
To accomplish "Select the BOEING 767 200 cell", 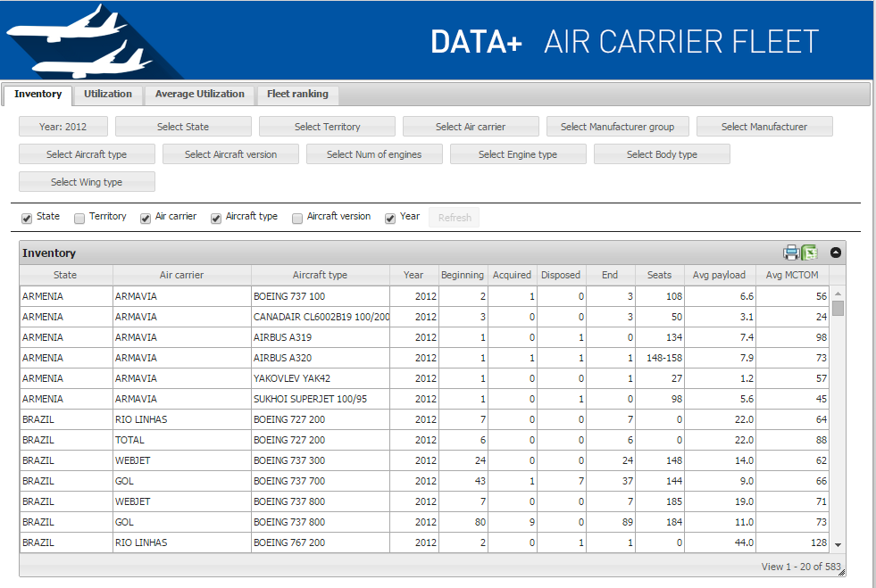I will pos(320,542).
